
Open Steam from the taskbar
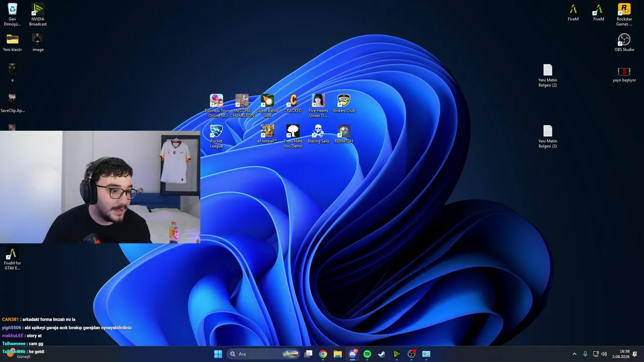tap(382, 354)
